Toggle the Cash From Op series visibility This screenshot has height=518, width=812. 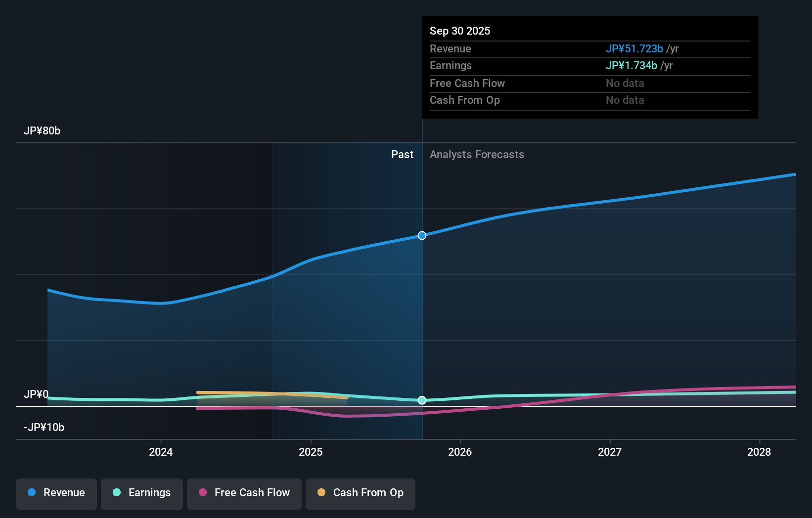360,494
